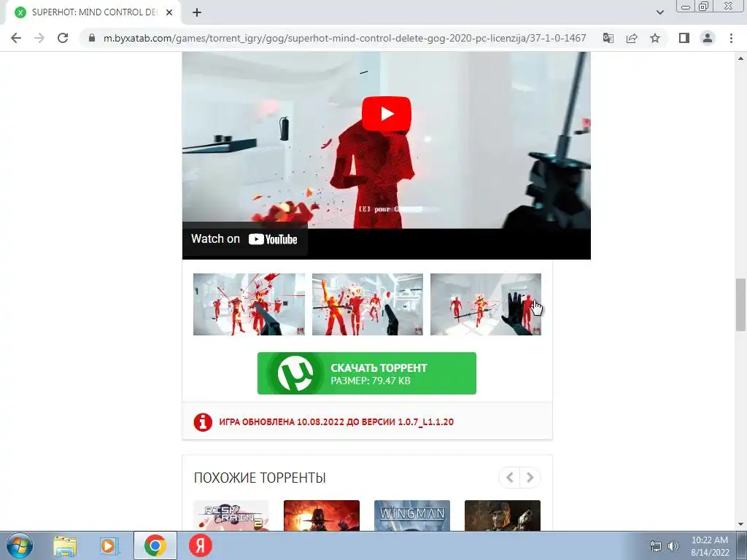Click the browser forward arrow
This screenshot has width=747, height=560.
[39, 38]
